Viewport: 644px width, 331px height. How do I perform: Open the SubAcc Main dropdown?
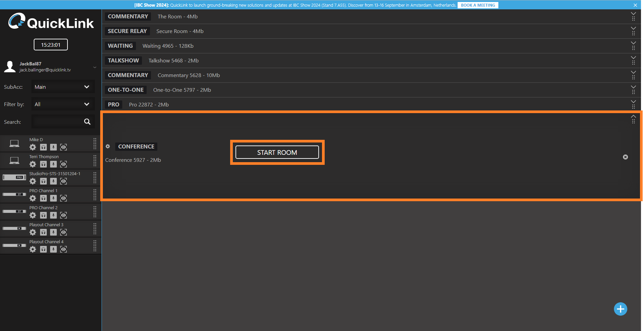[x=63, y=87]
